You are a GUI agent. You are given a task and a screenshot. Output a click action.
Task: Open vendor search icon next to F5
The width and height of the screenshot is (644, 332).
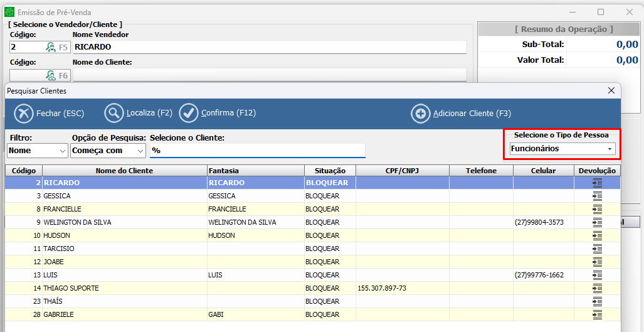coord(51,47)
